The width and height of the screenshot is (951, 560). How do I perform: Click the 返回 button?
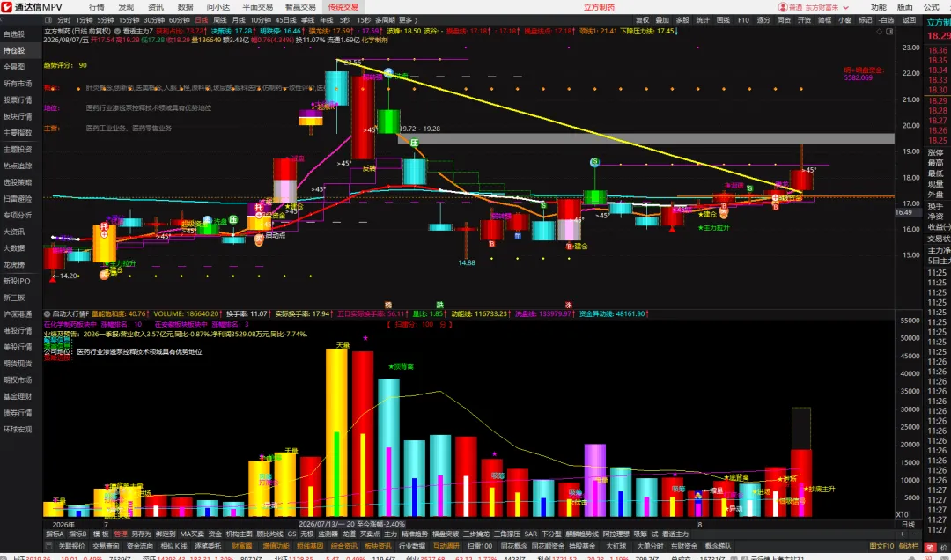click(x=909, y=20)
